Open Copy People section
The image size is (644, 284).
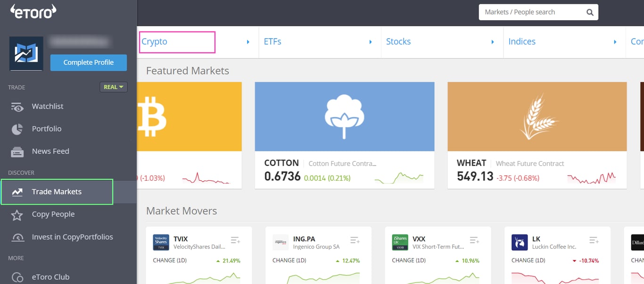tap(53, 214)
